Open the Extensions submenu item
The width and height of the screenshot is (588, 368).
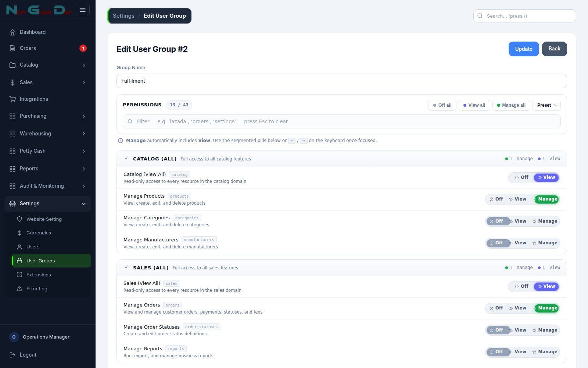coord(51,275)
